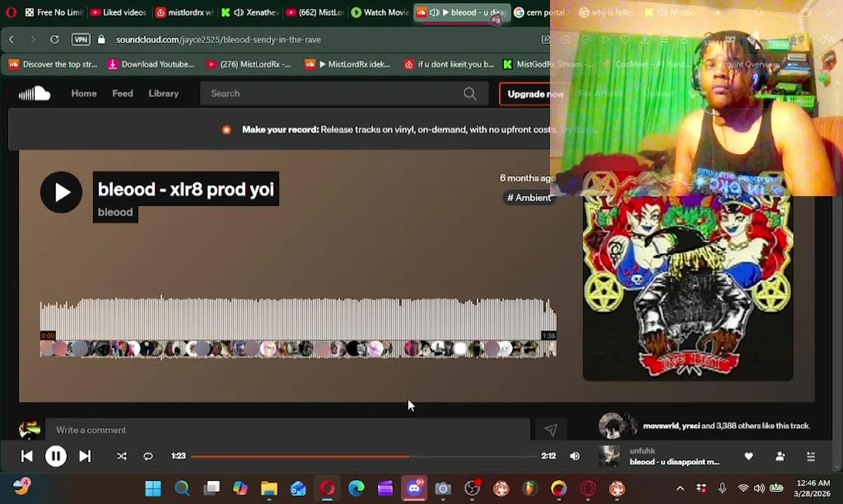
Task: Launch Copilot from the taskbar
Action: 240,489
